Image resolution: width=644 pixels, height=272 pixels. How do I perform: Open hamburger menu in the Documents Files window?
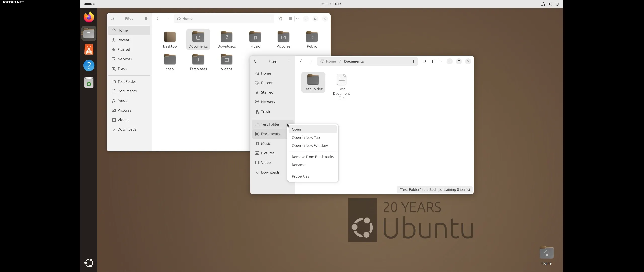290,61
